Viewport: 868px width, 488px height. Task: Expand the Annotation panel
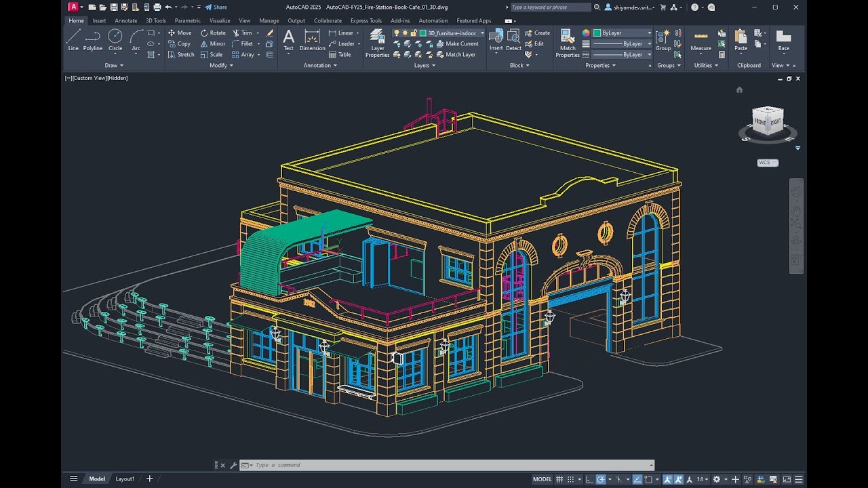(320, 66)
